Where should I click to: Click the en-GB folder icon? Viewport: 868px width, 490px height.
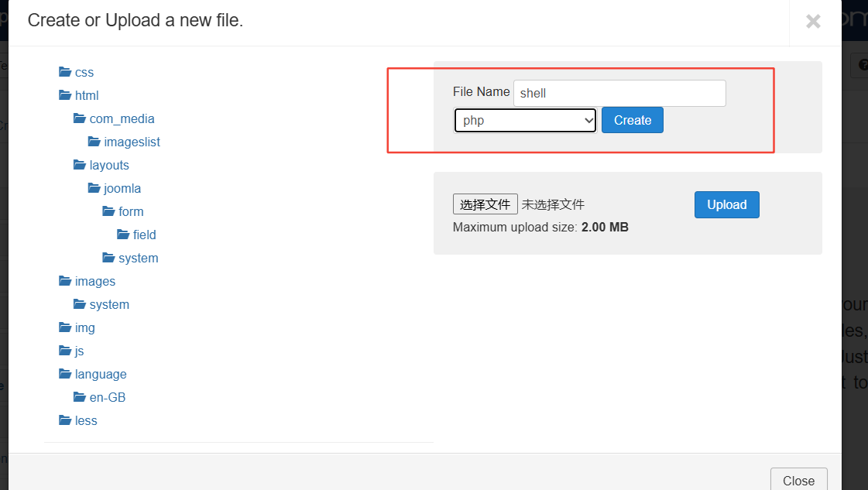80,398
